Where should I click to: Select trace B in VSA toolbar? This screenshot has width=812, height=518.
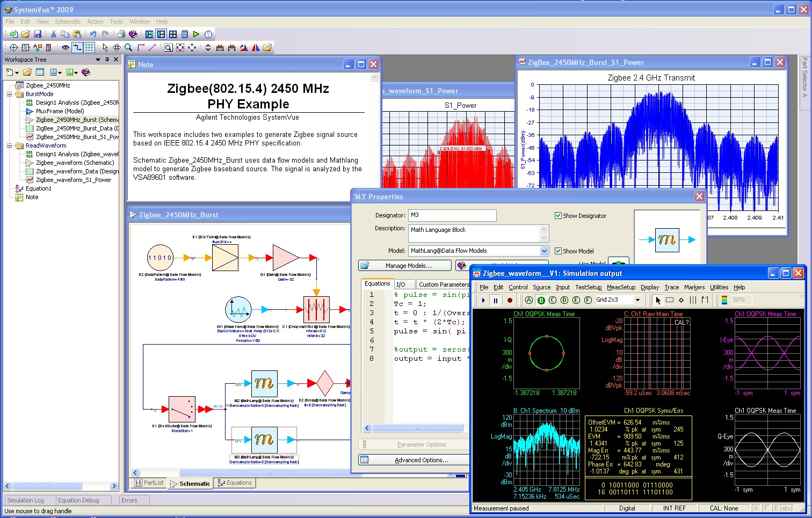[x=541, y=300]
